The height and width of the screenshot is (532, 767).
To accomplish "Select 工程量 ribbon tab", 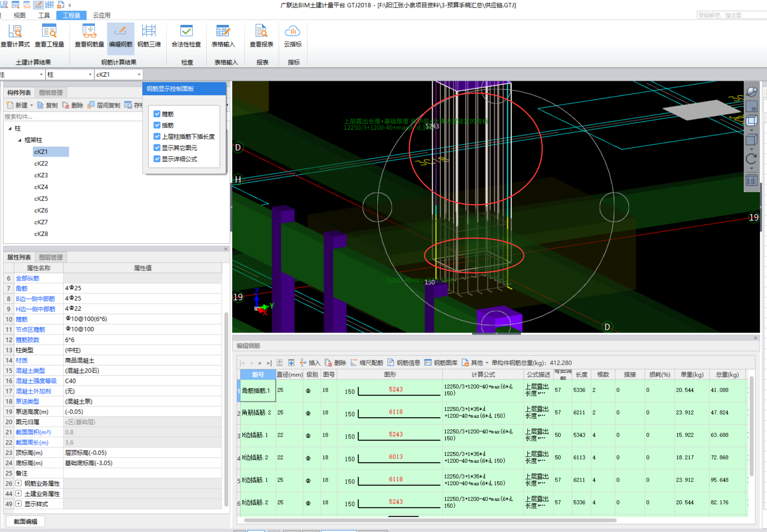I will [x=72, y=15].
